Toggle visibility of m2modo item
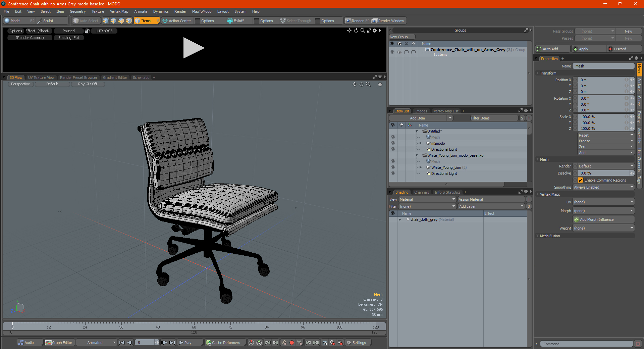644x349 pixels. 393,143
